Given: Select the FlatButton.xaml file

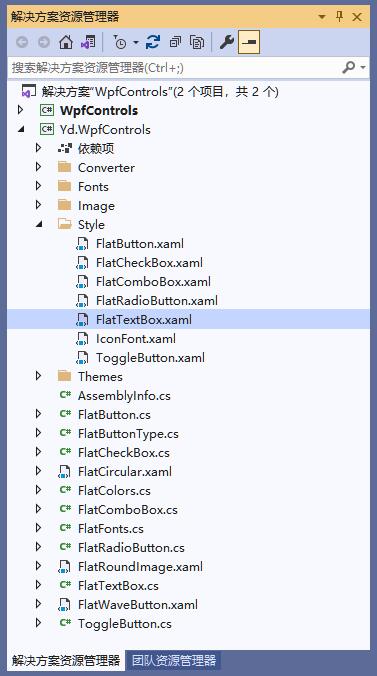Looking at the screenshot, I should (x=140, y=244).
